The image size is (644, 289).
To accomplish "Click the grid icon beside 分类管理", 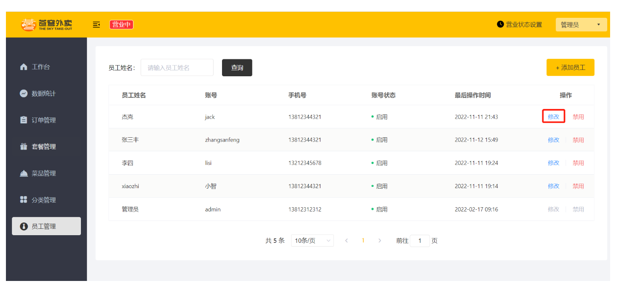I will tap(24, 200).
